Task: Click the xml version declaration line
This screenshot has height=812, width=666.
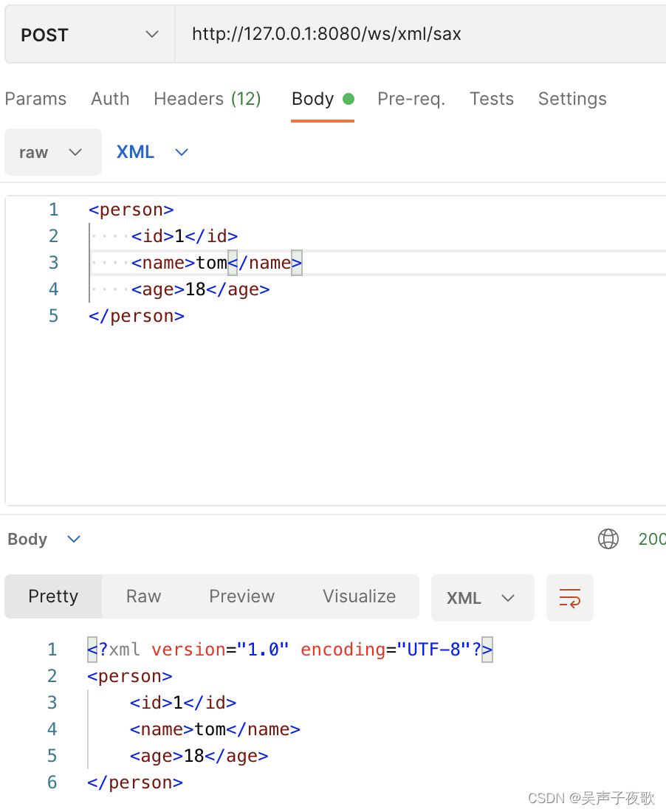Action: [290, 650]
